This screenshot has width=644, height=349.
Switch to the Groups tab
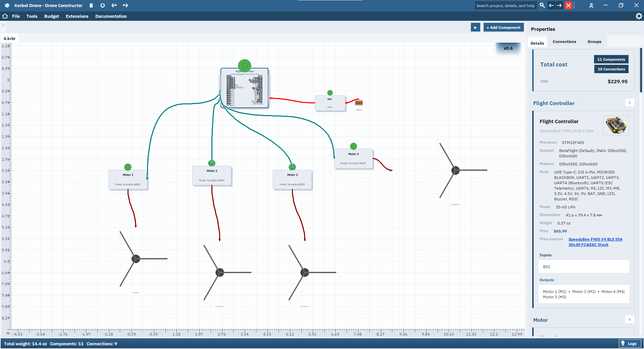pyautogui.click(x=594, y=42)
